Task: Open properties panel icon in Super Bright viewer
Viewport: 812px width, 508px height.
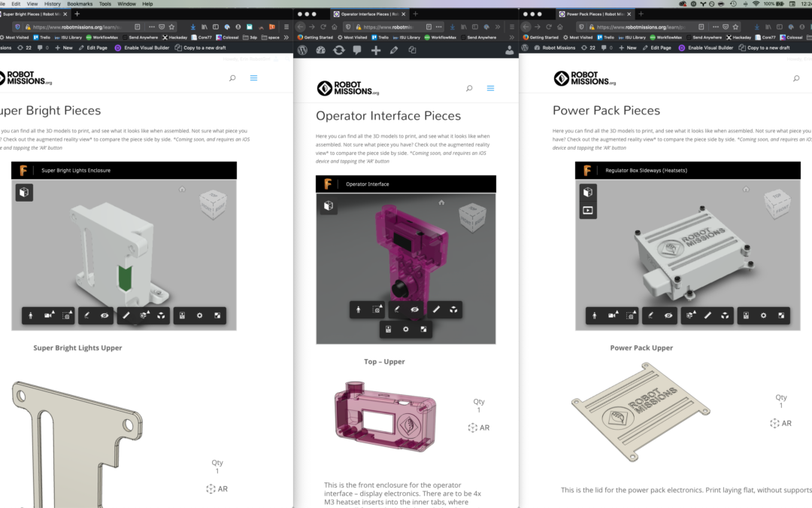Action: [x=182, y=315]
